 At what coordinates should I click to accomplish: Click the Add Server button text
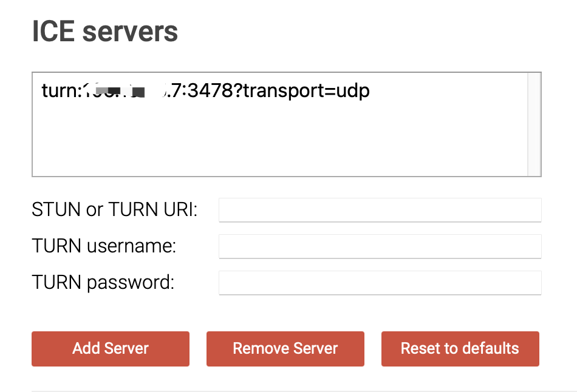(x=110, y=348)
